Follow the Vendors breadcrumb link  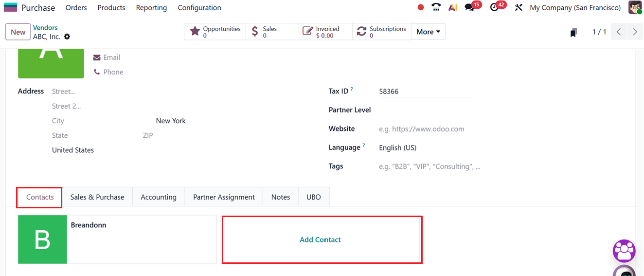pyautogui.click(x=45, y=28)
